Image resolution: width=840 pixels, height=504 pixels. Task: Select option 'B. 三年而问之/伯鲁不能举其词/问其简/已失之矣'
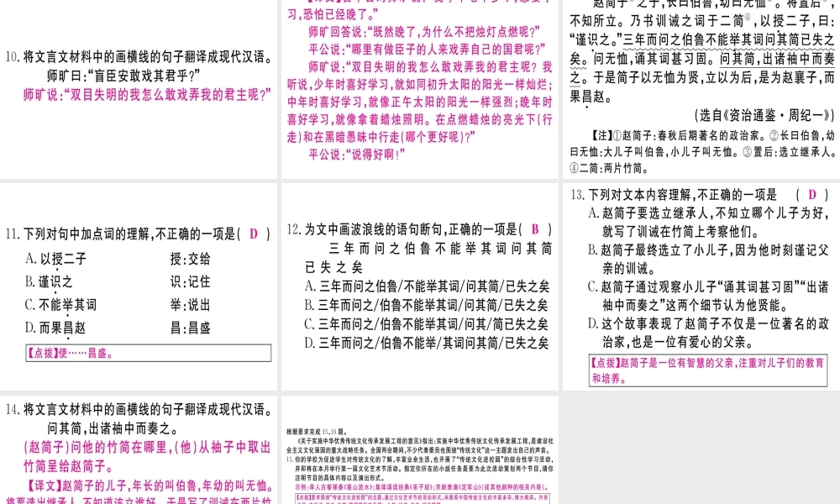click(x=427, y=305)
